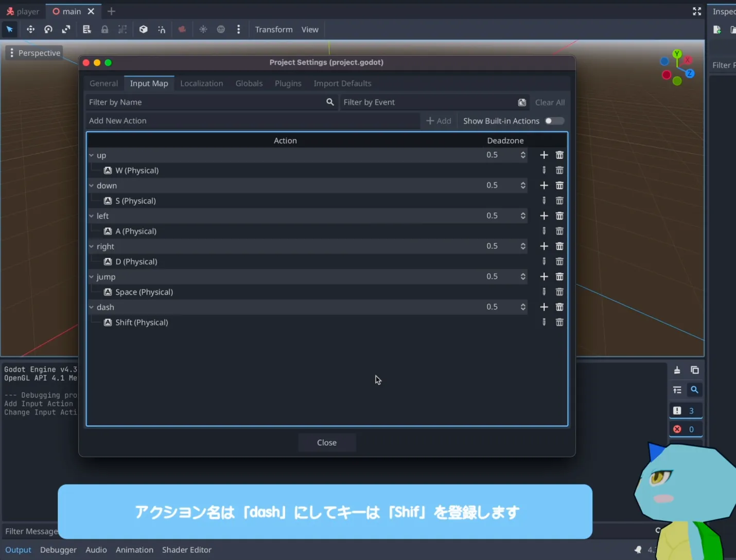Open the Perspective viewport menu

[x=34, y=53]
